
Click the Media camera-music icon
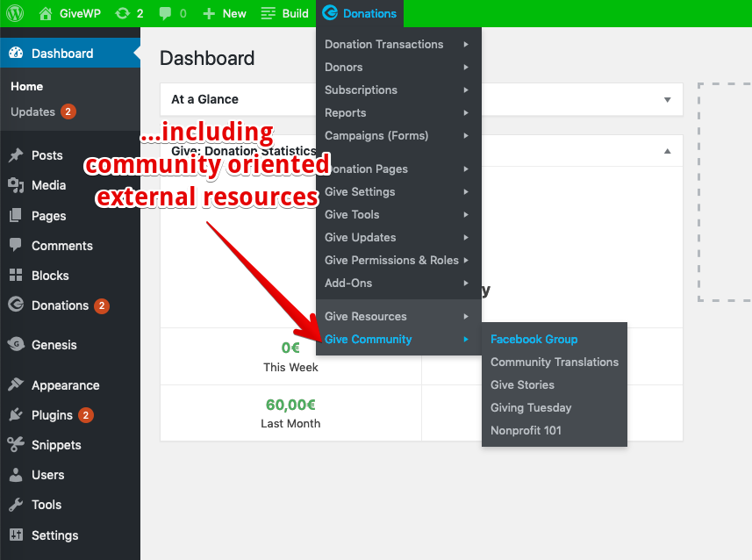click(16, 185)
